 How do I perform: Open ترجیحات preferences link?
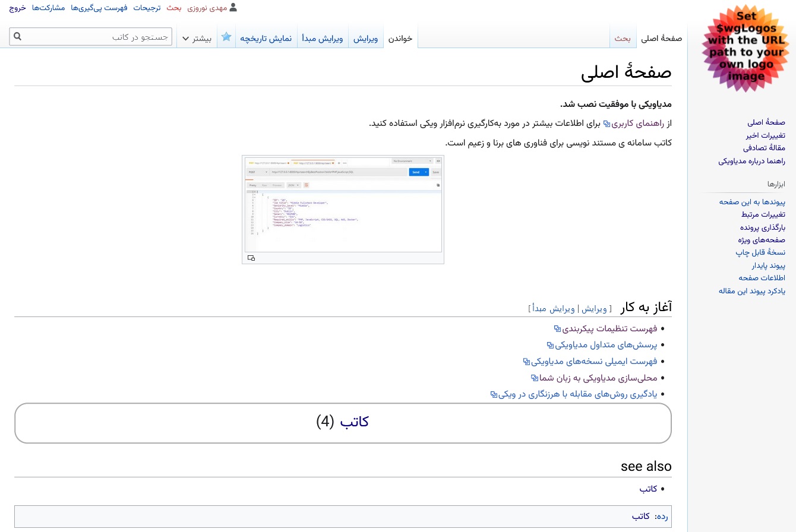147,8
